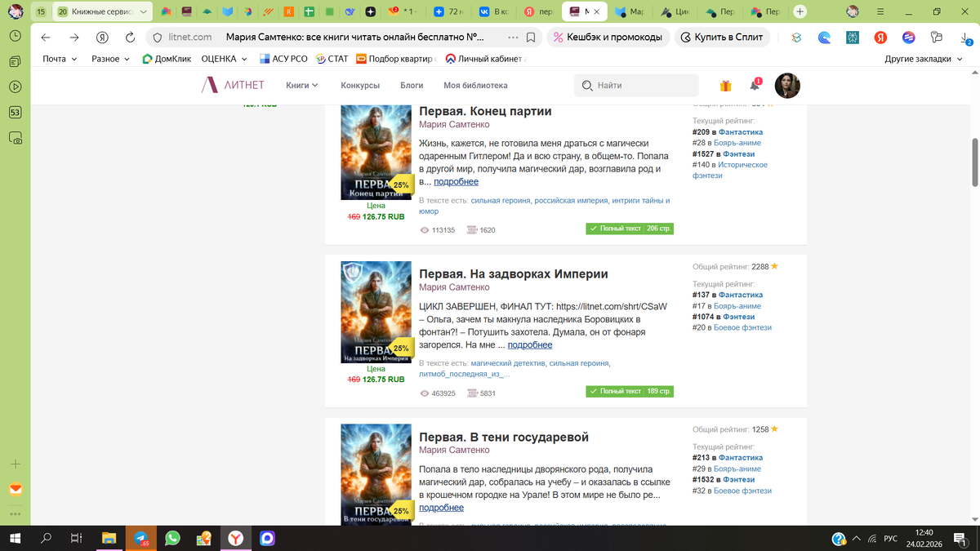Expand description of Первая. На задворках Империи
This screenshot has width=980, height=551.
coord(530,345)
